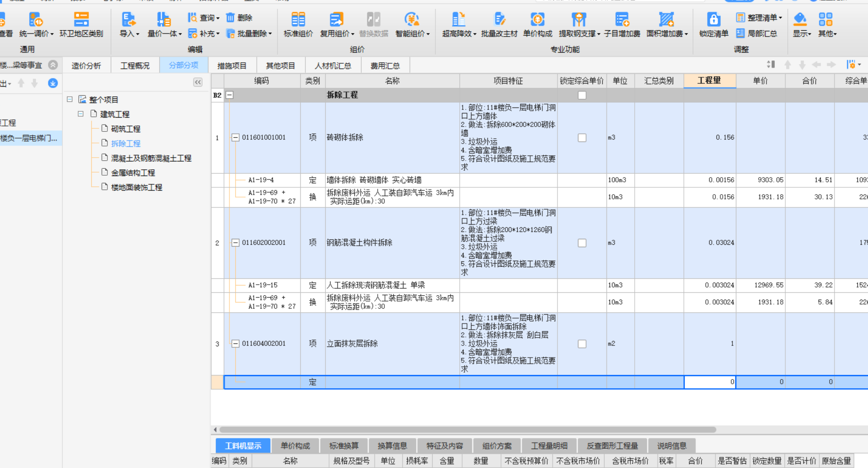868x468 pixels.
Task: Click the 提取钢支撑 icon
Action: 578,20
